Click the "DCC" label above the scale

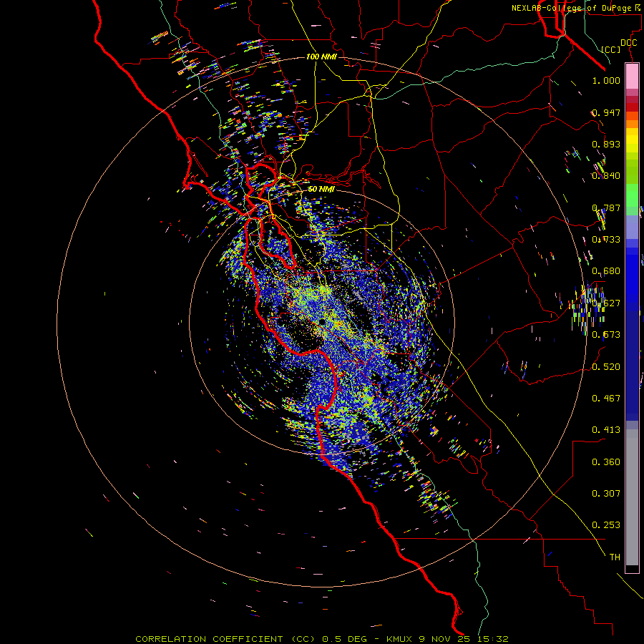(628, 43)
